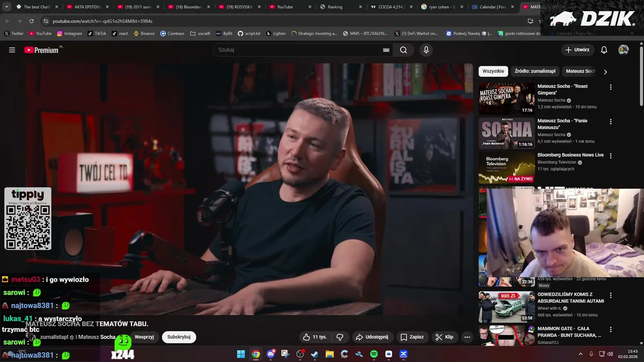Show hidden system tray icons
Screen dimensions: 644x362
(580, 354)
